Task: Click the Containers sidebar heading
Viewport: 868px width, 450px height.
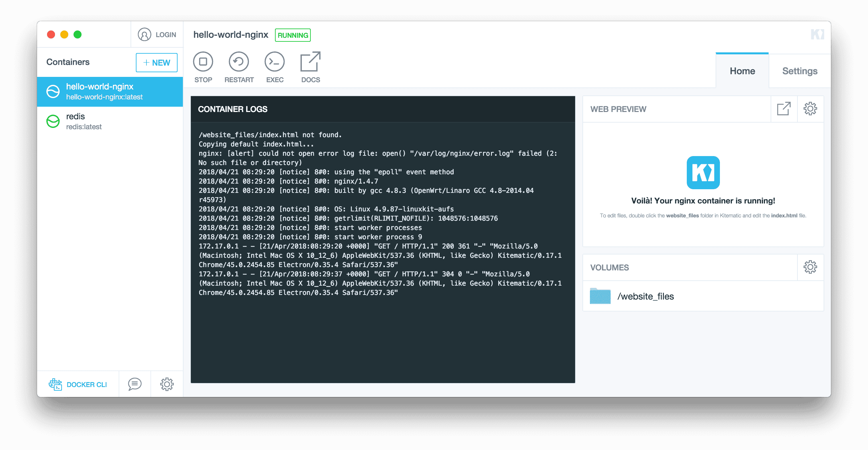Action: coord(68,62)
